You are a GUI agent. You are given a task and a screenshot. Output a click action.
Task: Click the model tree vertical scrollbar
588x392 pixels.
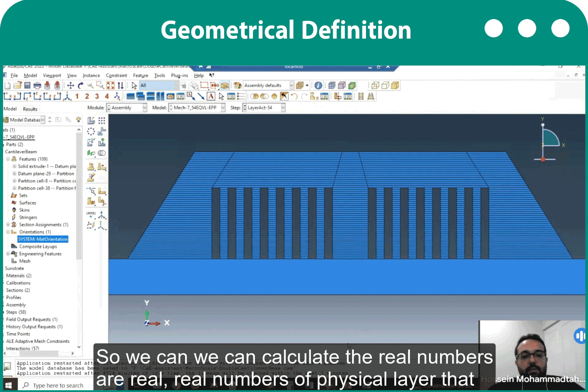coord(79,196)
